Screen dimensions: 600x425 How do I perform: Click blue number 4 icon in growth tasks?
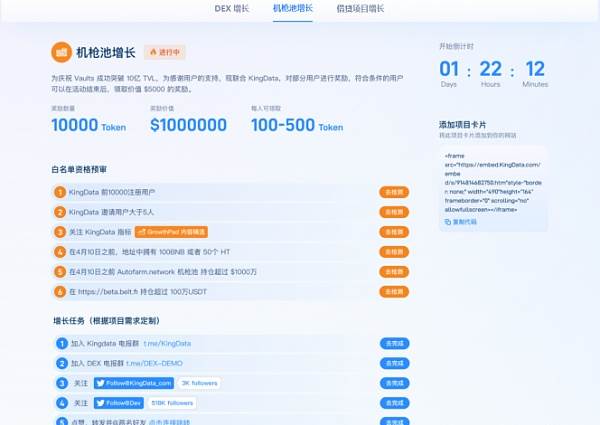point(62,403)
